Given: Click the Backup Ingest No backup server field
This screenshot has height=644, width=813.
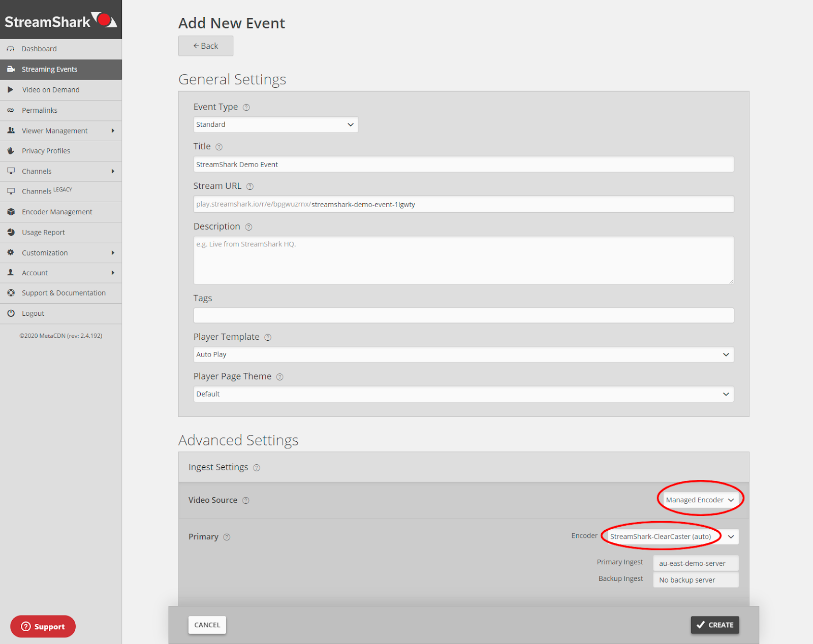Looking at the screenshot, I should (x=696, y=579).
